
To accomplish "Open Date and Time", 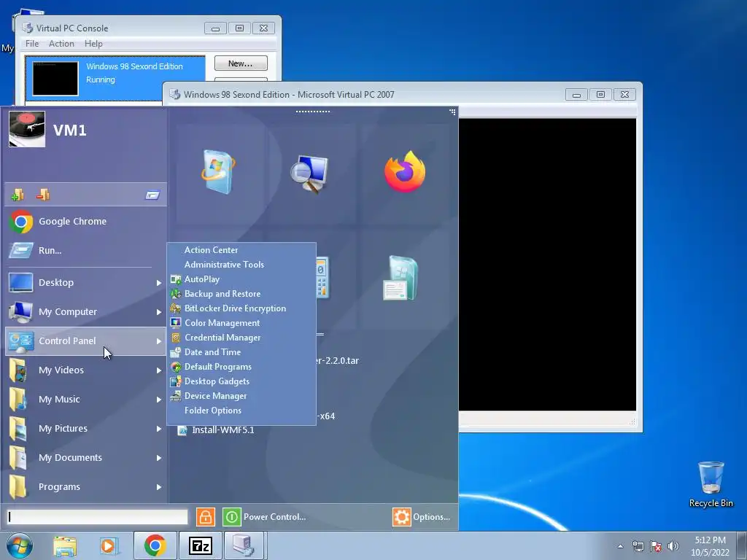I will click(241, 352).
